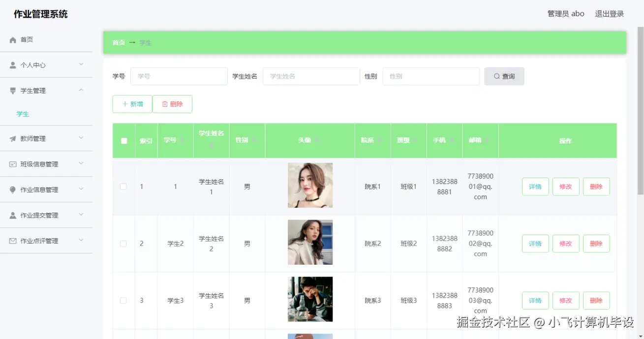This screenshot has width=644, height=339.
Task: Sort by 学号 column sort icon
Action: [x=182, y=141]
